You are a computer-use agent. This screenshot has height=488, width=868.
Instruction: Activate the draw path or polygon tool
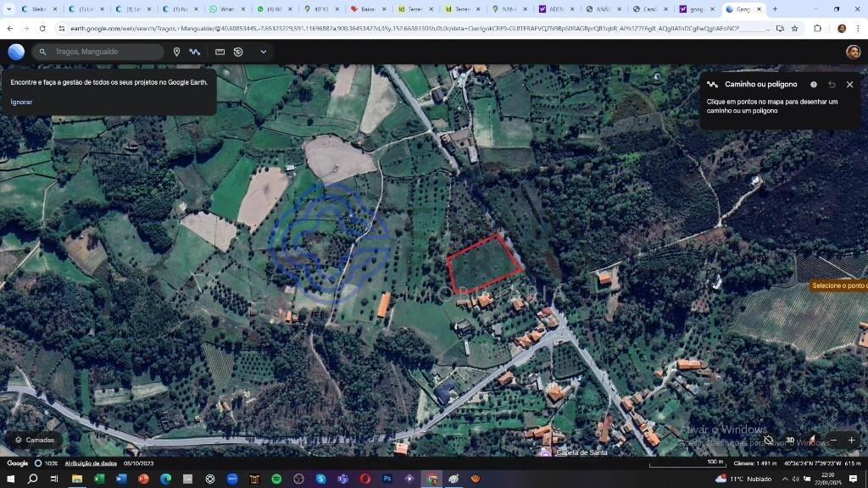(194, 52)
